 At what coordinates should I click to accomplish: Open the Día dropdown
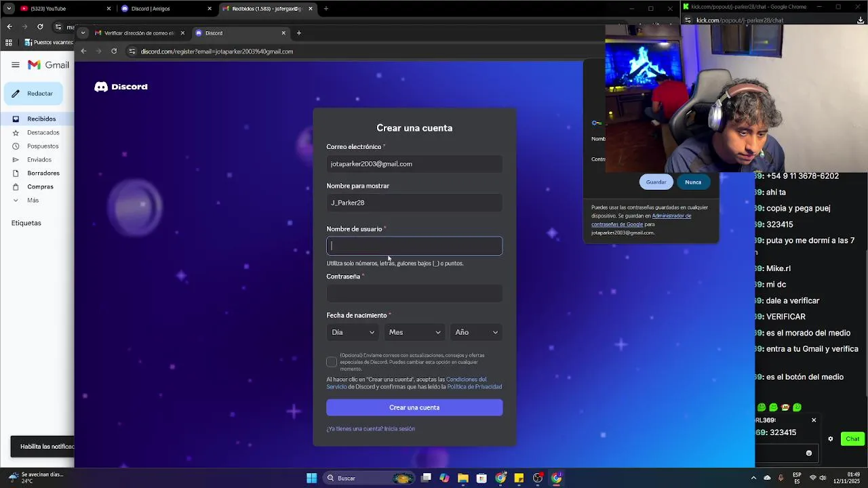coord(353,332)
